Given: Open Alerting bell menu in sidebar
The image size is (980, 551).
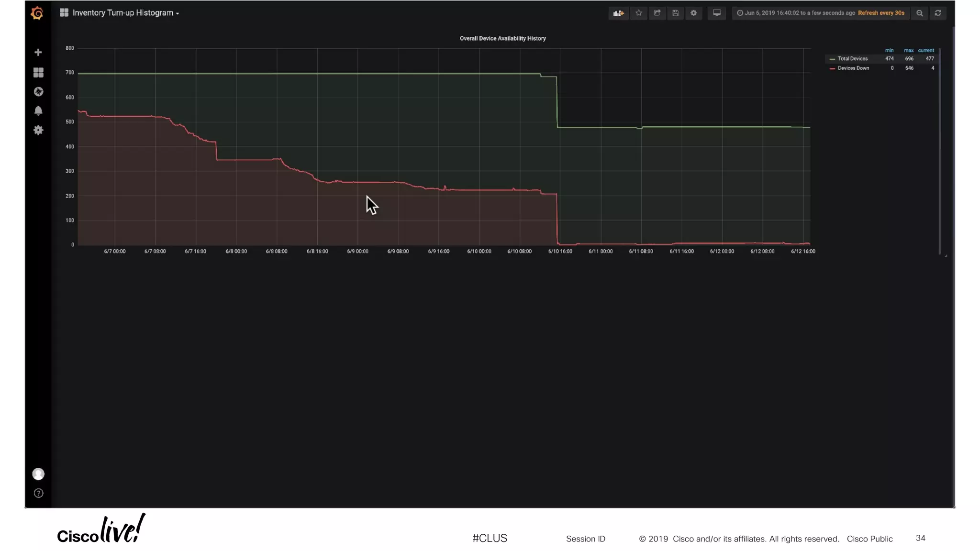Looking at the screenshot, I should [x=38, y=110].
